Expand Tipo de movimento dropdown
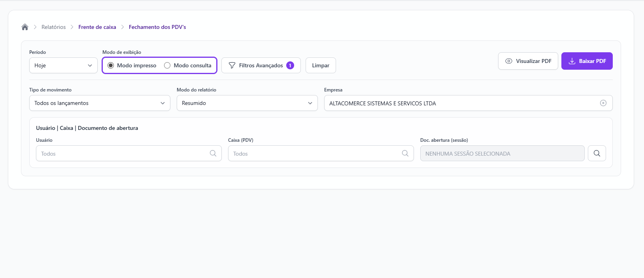This screenshot has width=644, height=278. (100, 103)
